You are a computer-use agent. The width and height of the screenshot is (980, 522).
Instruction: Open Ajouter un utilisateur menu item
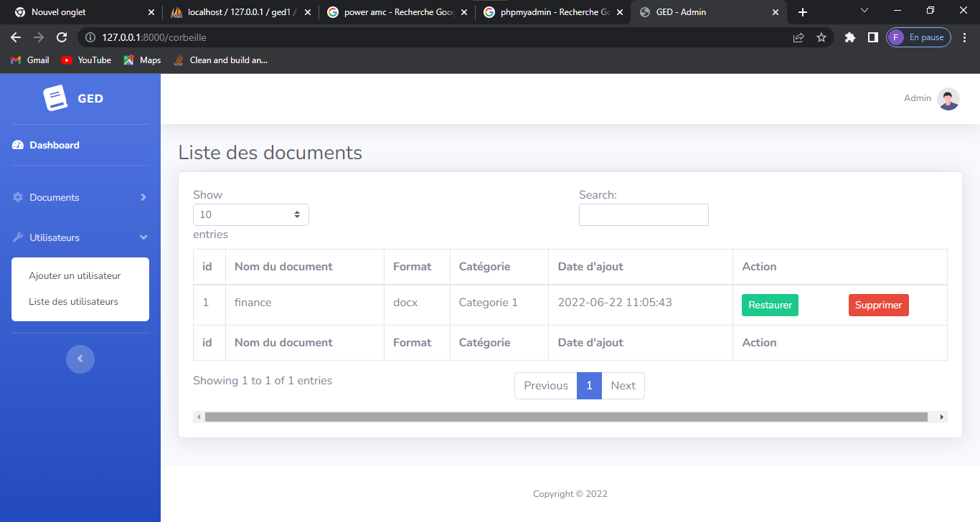pos(75,276)
